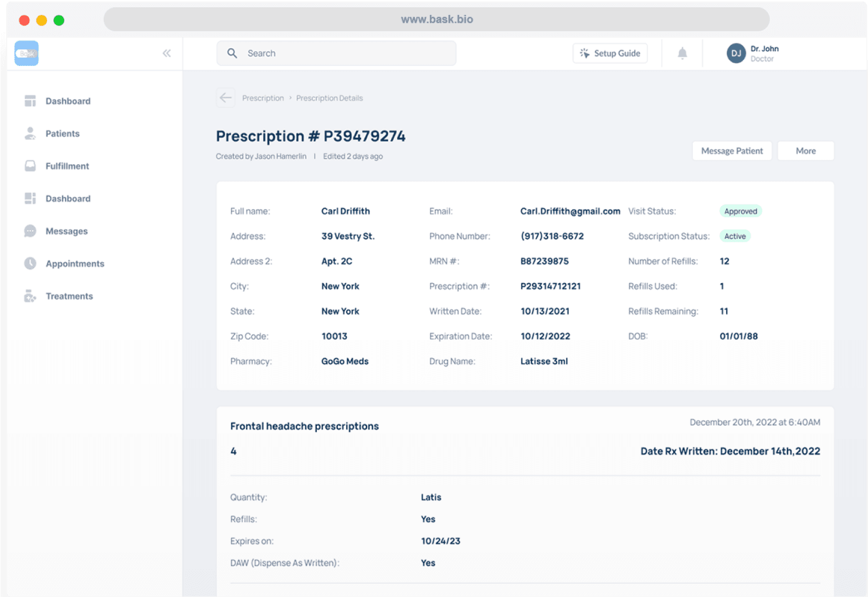The height and width of the screenshot is (597, 868).
Task: Click the Messages chat bubble icon
Action: [x=30, y=231]
